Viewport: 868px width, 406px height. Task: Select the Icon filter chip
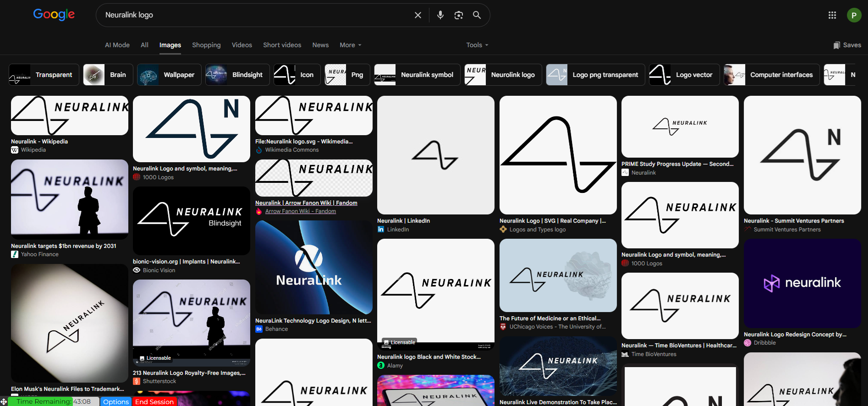297,75
